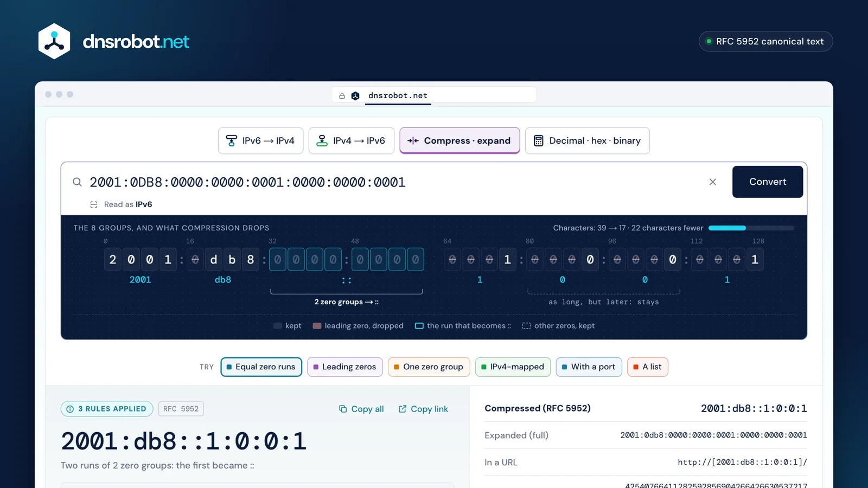This screenshot has width=868, height=488.
Task: Click the large result 2001:db8::1:0:0:1
Action: click(184, 441)
